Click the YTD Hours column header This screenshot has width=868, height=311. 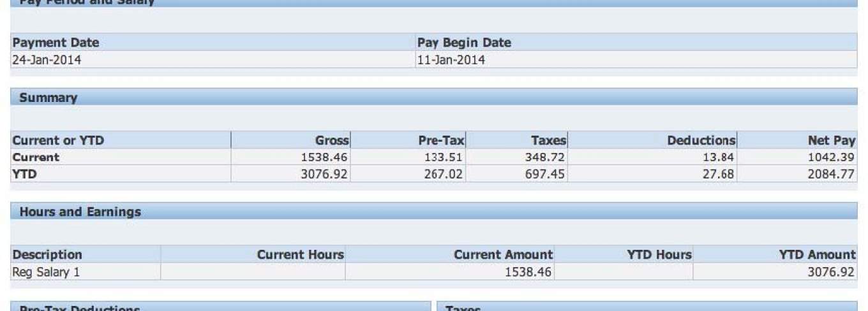point(659,255)
